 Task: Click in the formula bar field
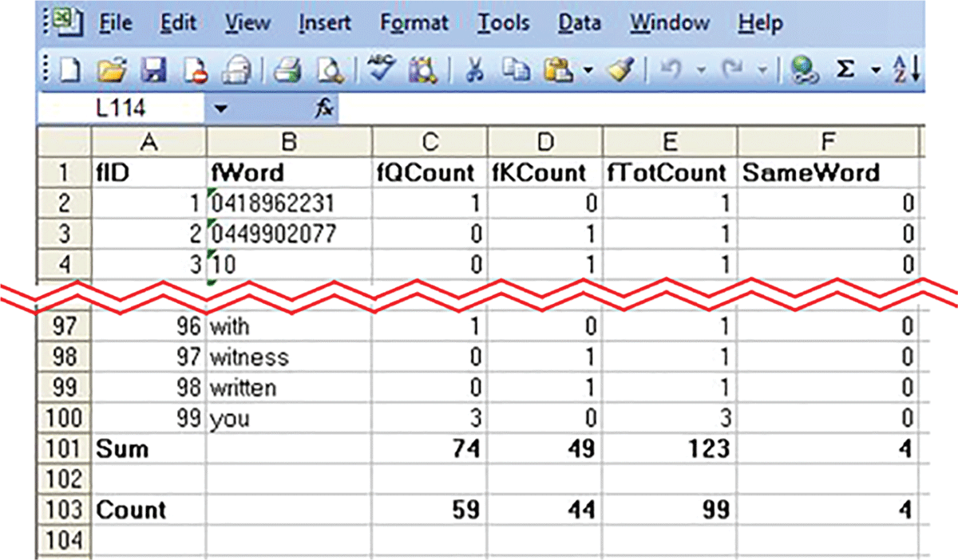(x=631, y=109)
